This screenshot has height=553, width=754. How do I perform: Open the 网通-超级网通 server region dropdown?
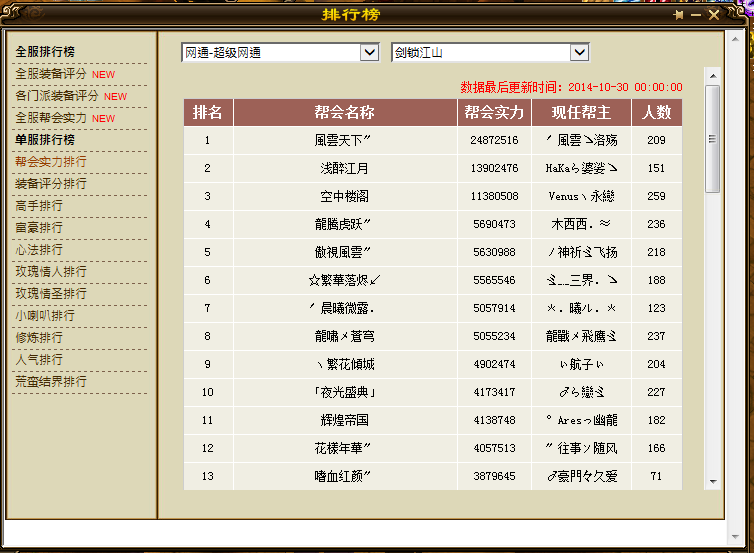point(369,52)
